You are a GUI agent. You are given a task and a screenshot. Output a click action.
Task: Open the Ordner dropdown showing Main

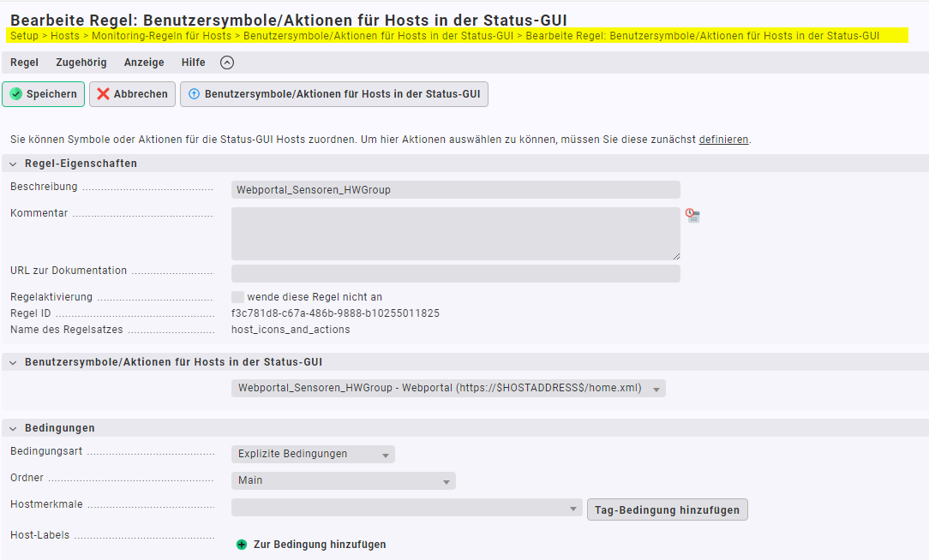[x=343, y=481]
